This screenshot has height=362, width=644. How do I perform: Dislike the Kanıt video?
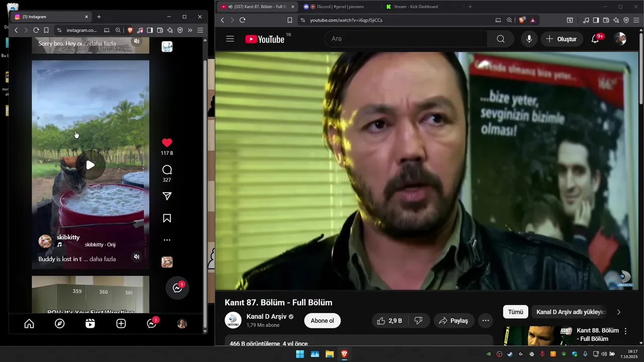pos(419,321)
